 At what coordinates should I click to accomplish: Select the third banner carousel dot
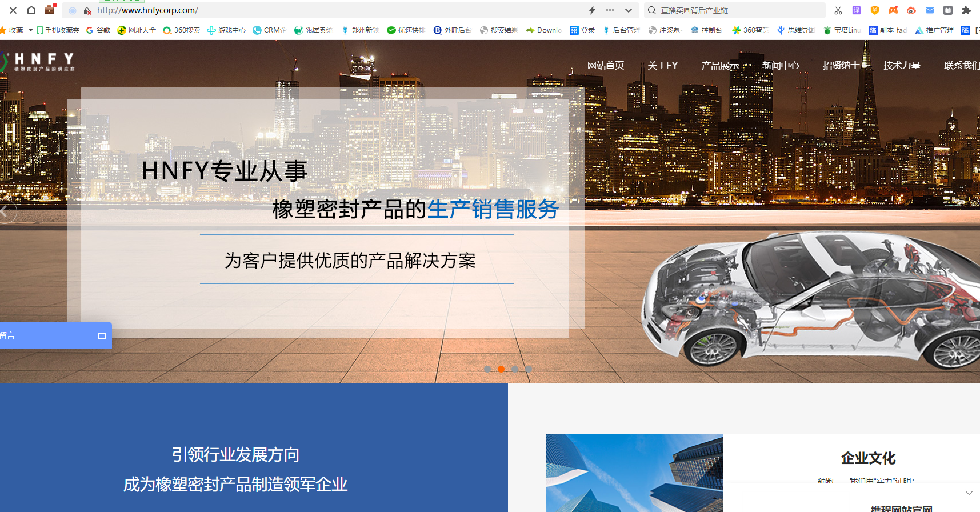[515, 369]
